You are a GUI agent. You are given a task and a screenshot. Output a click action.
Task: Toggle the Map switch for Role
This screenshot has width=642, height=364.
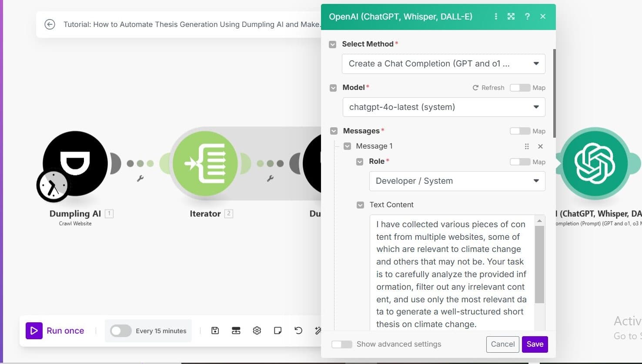(520, 162)
